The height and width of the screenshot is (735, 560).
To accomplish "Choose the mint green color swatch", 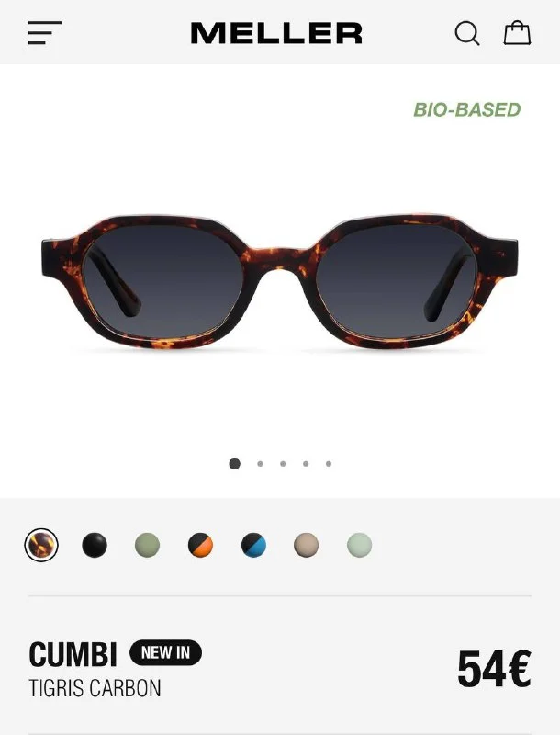I will (x=359, y=545).
